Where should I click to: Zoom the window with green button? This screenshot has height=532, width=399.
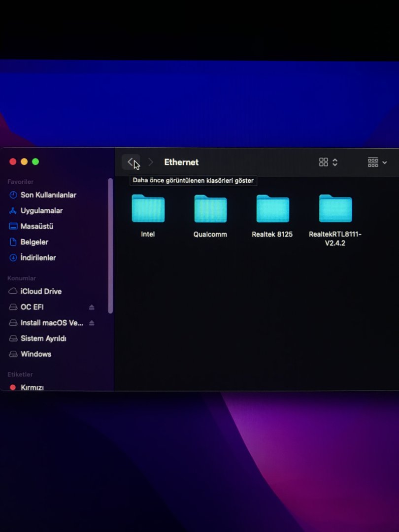(x=35, y=162)
